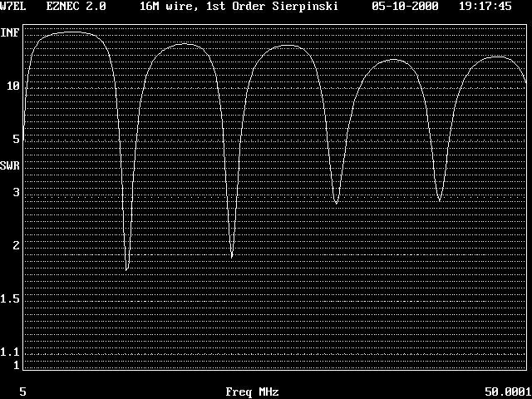532x399 pixels.
Task: Click the SWR axis value 1.1
Action: tap(10, 352)
